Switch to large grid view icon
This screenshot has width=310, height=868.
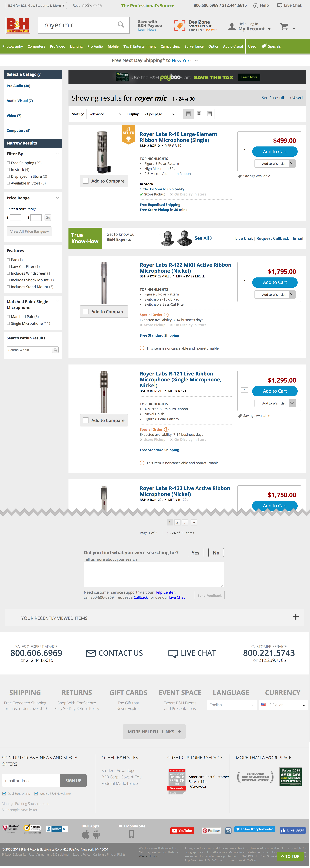pyautogui.click(x=199, y=114)
